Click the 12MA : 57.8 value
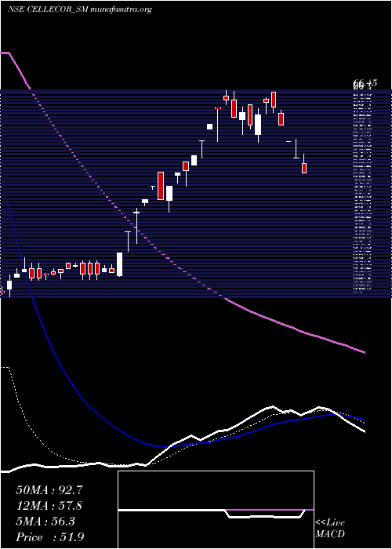 49,506
